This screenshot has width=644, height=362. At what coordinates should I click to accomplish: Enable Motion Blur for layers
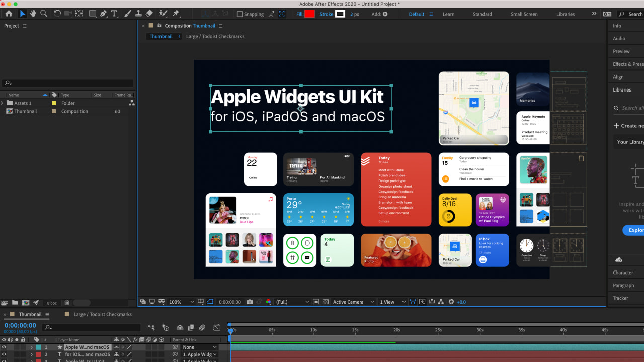(x=202, y=328)
